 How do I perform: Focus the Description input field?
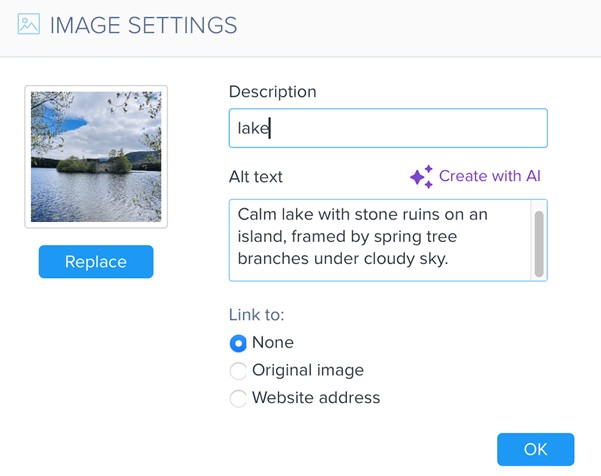[x=388, y=128]
